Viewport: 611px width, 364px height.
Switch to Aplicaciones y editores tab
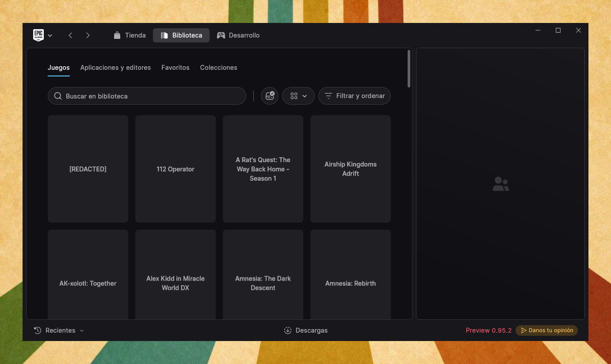(x=115, y=68)
